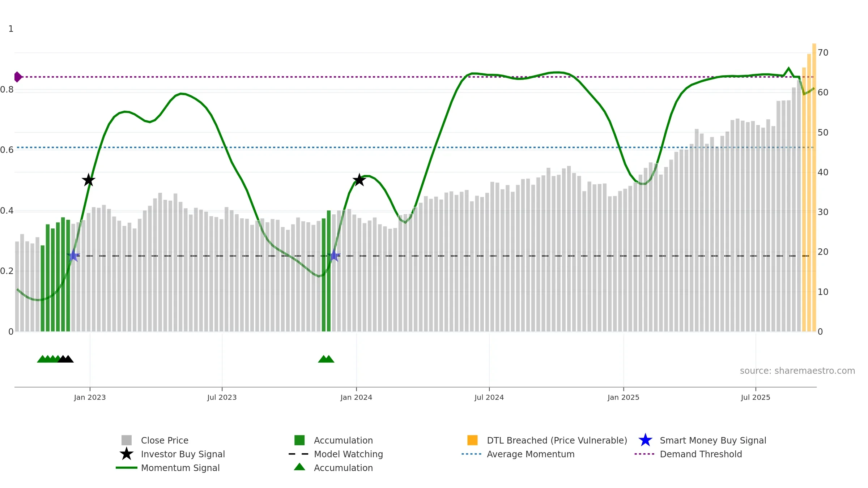The height and width of the screenshot is (488, 868).
Task: Click the Momentum Signal legend label
Action: coord(180,468)
